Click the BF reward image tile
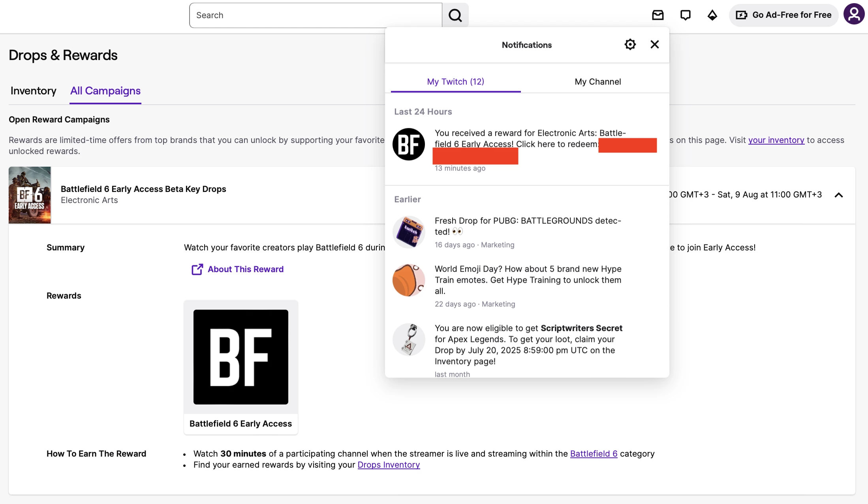 point(240,357)
